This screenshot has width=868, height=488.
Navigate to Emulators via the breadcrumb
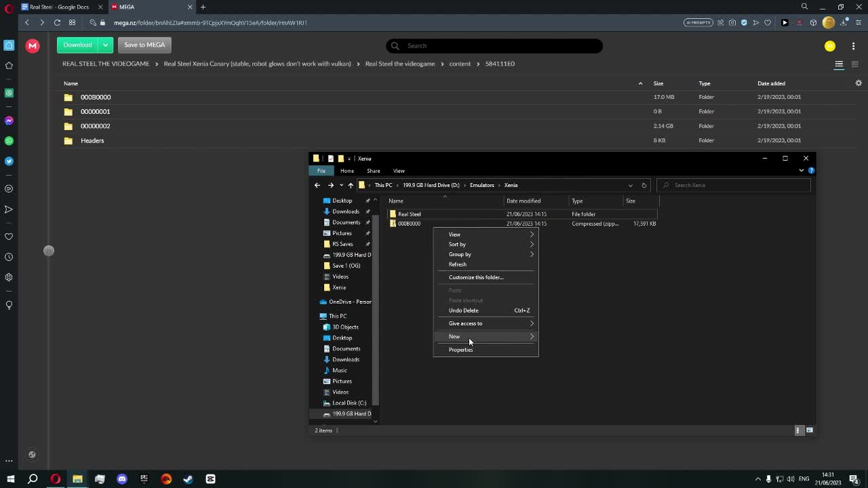click(481, 185)
